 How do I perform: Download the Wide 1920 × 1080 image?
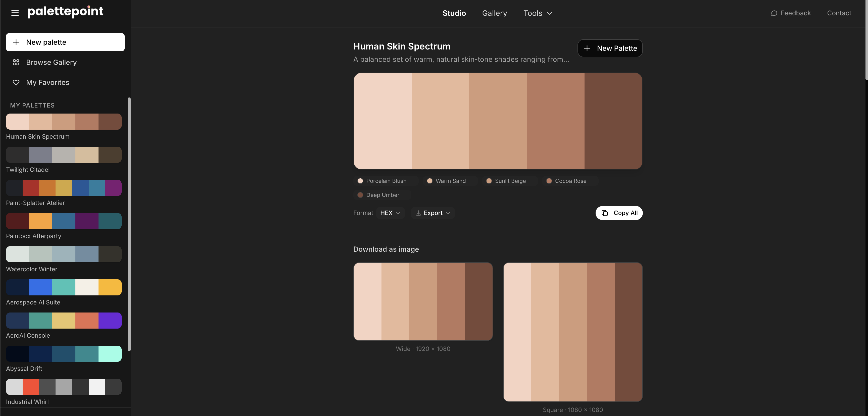[x=423, y=301]
